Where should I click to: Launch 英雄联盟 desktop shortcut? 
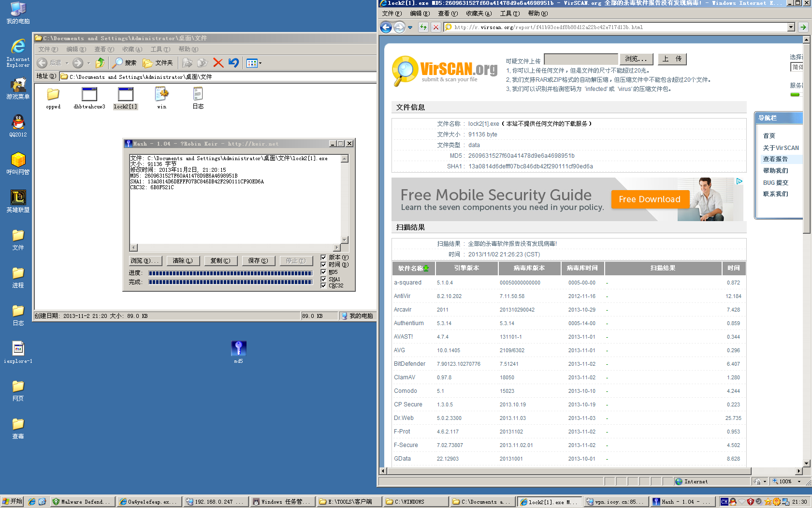[18, 201]
